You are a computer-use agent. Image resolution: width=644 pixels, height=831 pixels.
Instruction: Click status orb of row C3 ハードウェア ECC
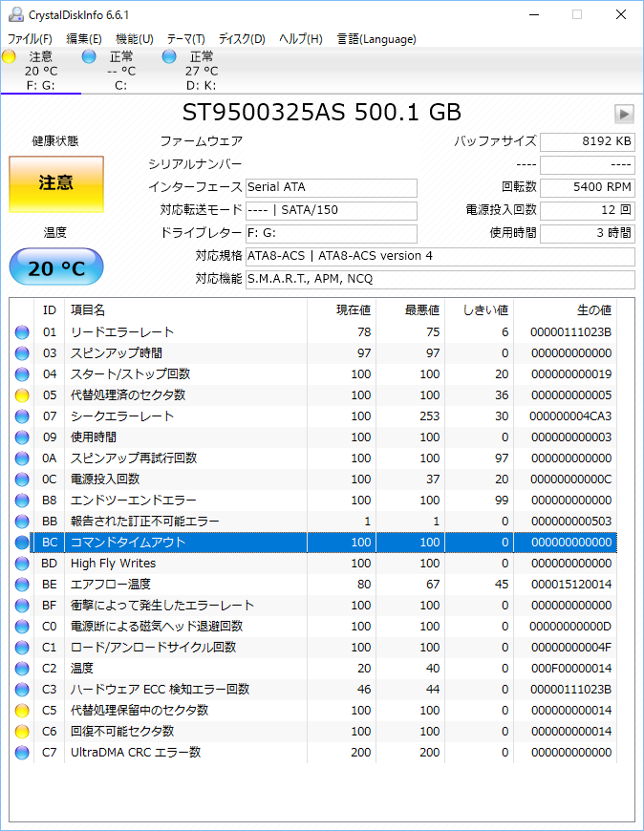pos(22,690)
